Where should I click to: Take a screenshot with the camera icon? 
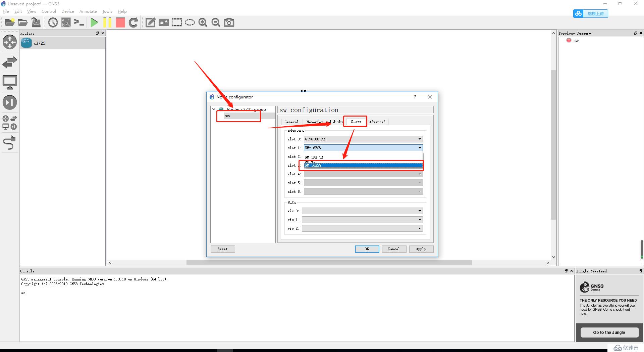[229, 23]
